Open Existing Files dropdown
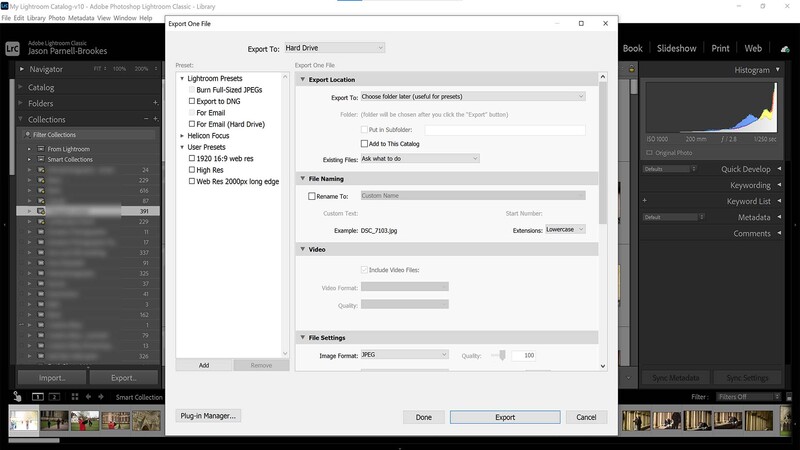Viewport: 800px width, 450px height. click(420, 159)
